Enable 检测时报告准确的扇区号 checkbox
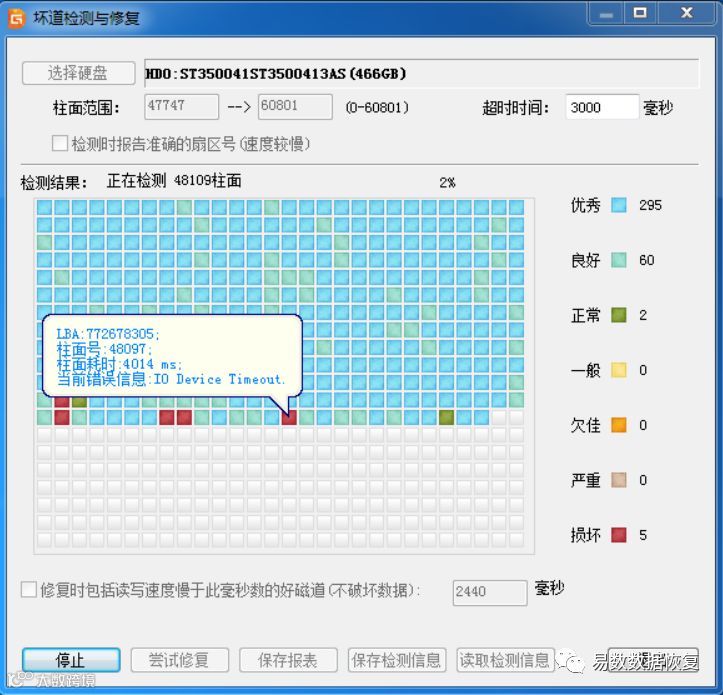 tap(60, 143)
